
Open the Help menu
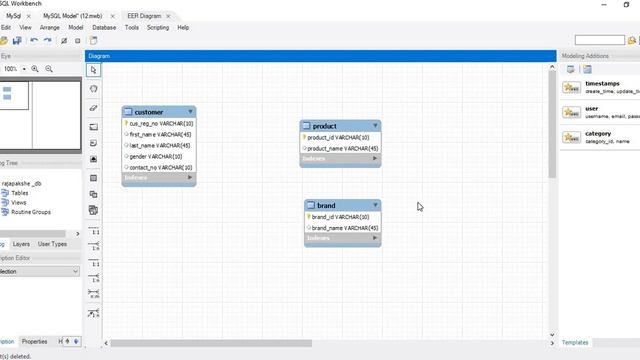(x=183, y=27)
